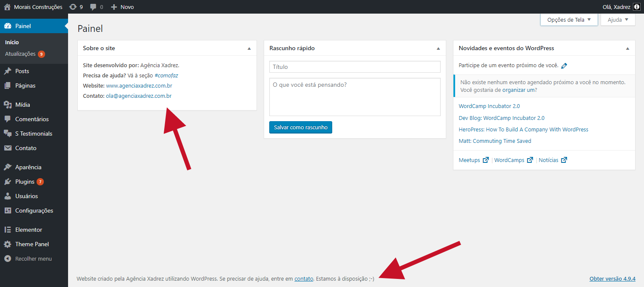The width and height of the screenshot is (644, 287).
Task: Click the external link icon next to Meetups
Action: click(486, 160)
